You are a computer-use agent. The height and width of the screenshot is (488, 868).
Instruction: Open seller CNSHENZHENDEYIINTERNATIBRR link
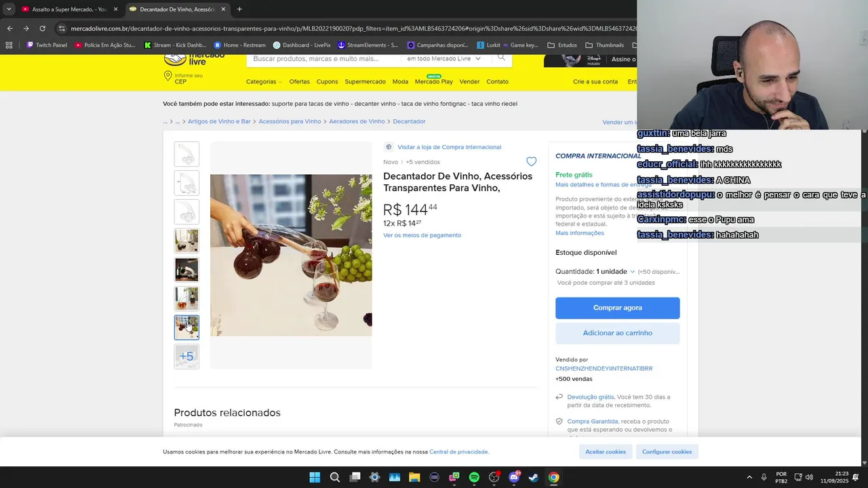(x=604, y=369)
